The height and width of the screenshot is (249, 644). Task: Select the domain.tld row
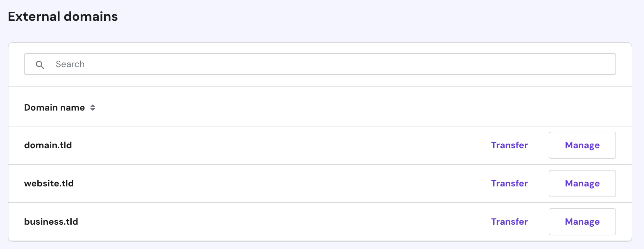(48, 145)
